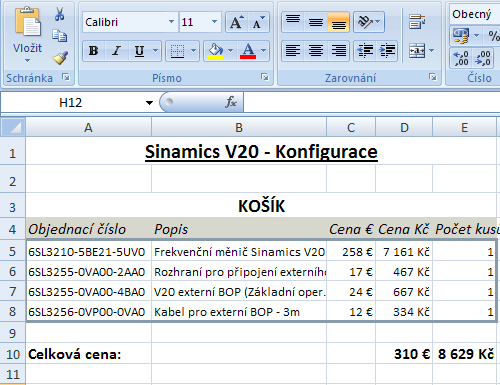Screen dimensions: 500x385
Task: Select cell with 6SL3210-5BE21-5UV0
Action: (x=88, y=252)
